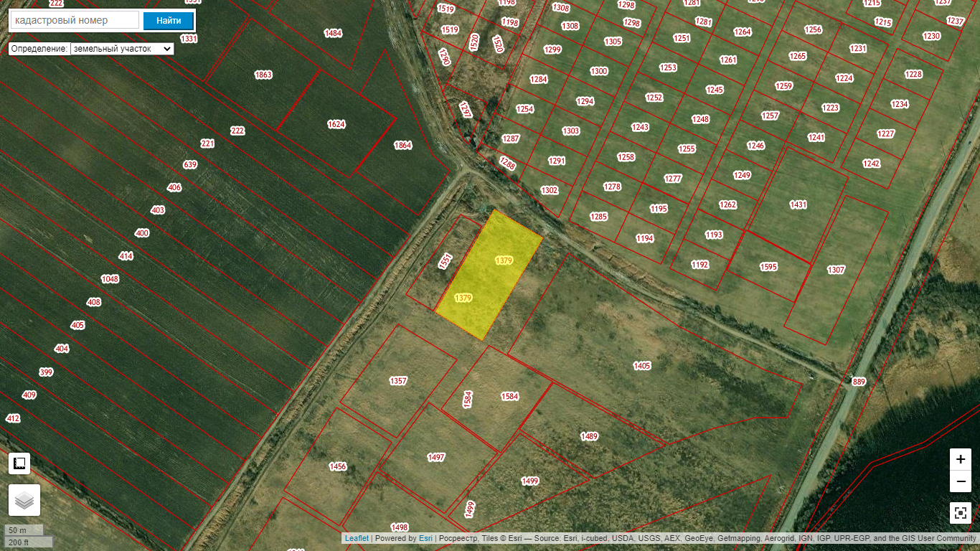Select parcel labeled 1194

point(645,238)
